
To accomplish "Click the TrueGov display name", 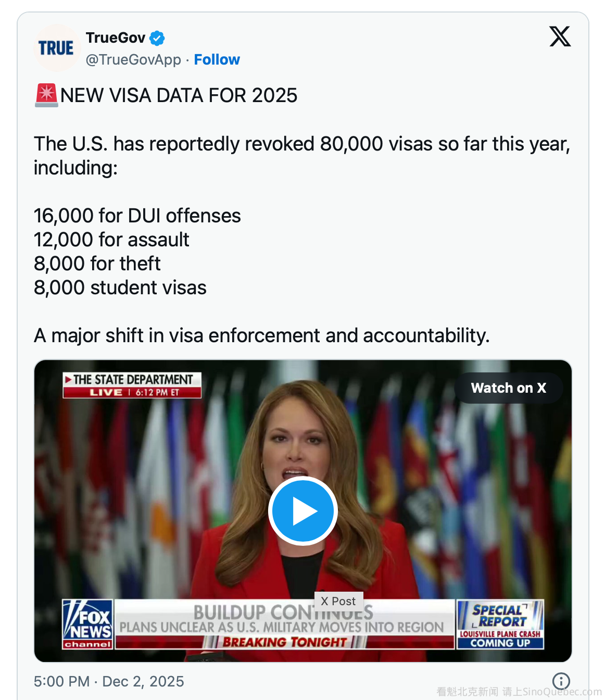I will pos(116,38).
